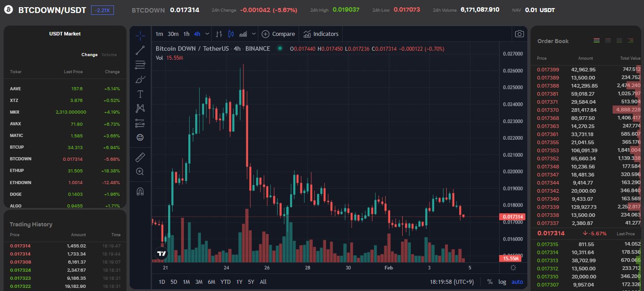Show combined buy and sell order book view
The width and height of the screenshot is (644, 291).
pyautogui.click(x=596, y=40)
